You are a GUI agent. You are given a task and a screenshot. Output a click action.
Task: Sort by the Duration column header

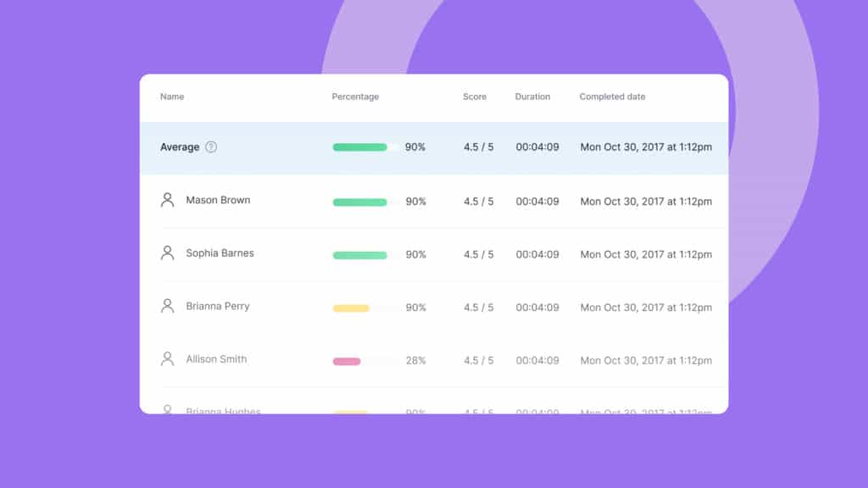(x=532, y=97)
